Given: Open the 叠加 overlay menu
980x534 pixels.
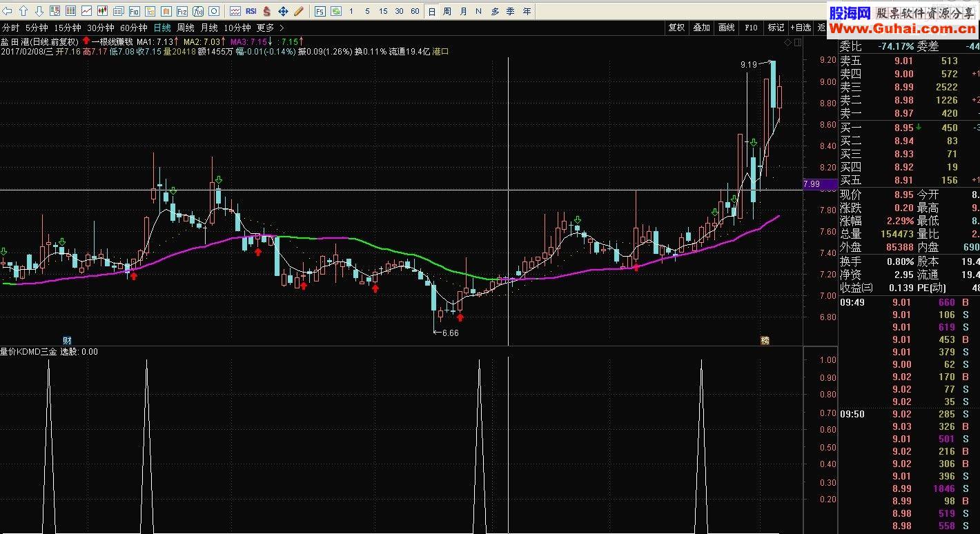Looking at the screenshot, I should pos(701,28).
